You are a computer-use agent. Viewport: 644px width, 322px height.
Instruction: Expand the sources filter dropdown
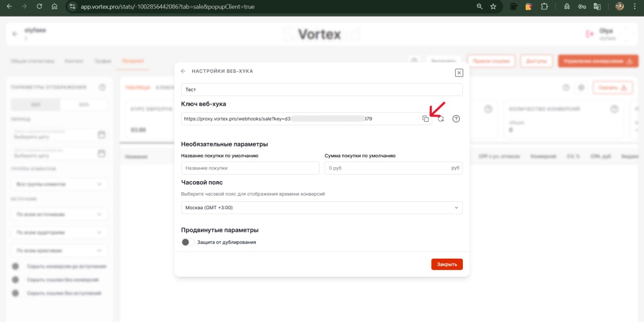(x=59, y=214)
